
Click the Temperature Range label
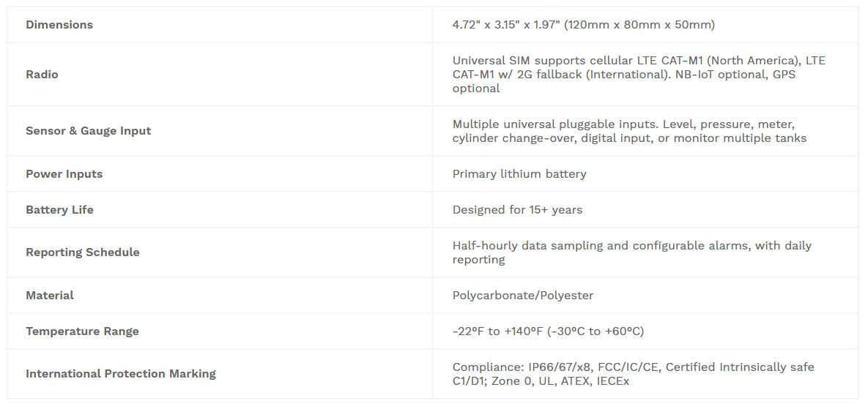pos(82,331)
